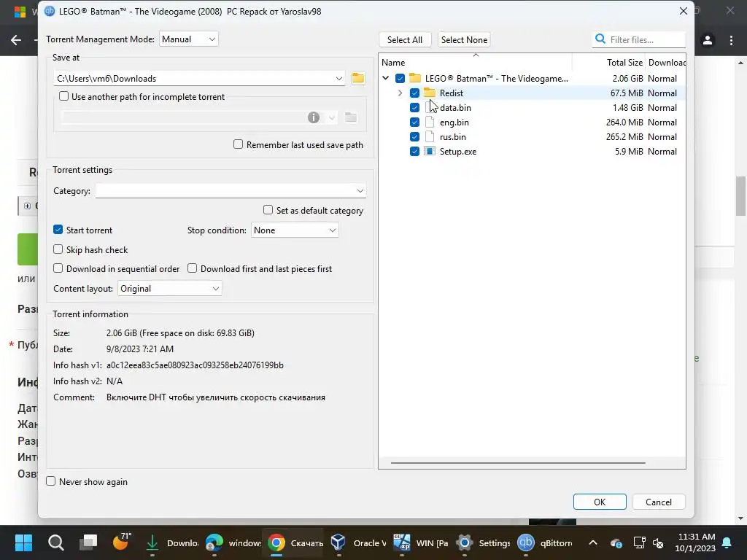Click the browser page vertical scrollbar
The image size is (747, 560).
click(740, 196)
